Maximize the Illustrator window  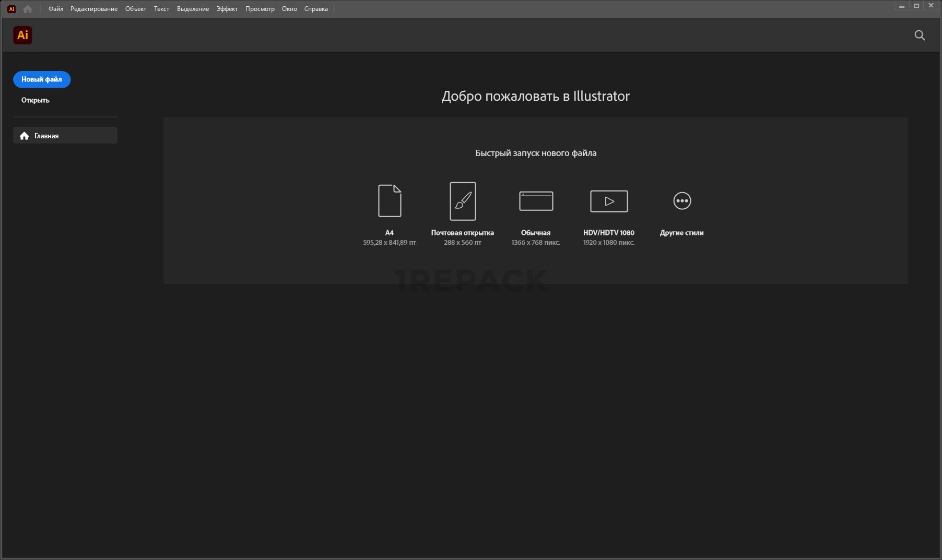click(916, 6)
